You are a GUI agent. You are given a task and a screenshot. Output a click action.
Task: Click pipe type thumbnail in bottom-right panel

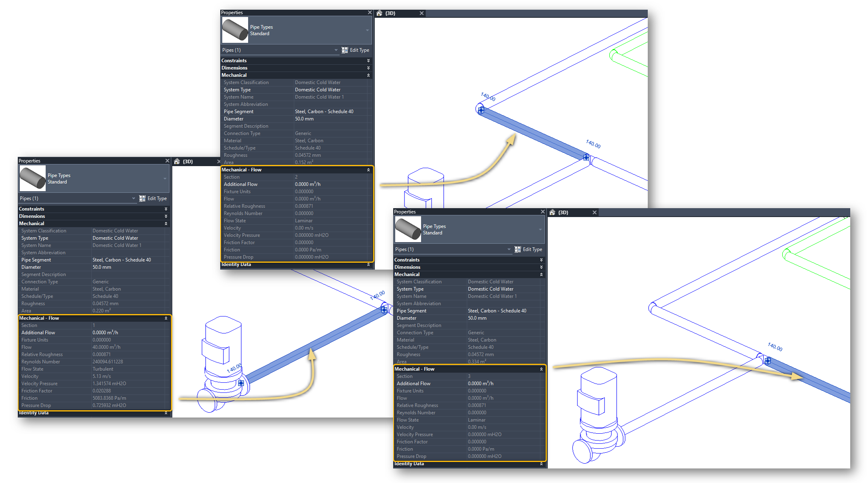(408, 229)
